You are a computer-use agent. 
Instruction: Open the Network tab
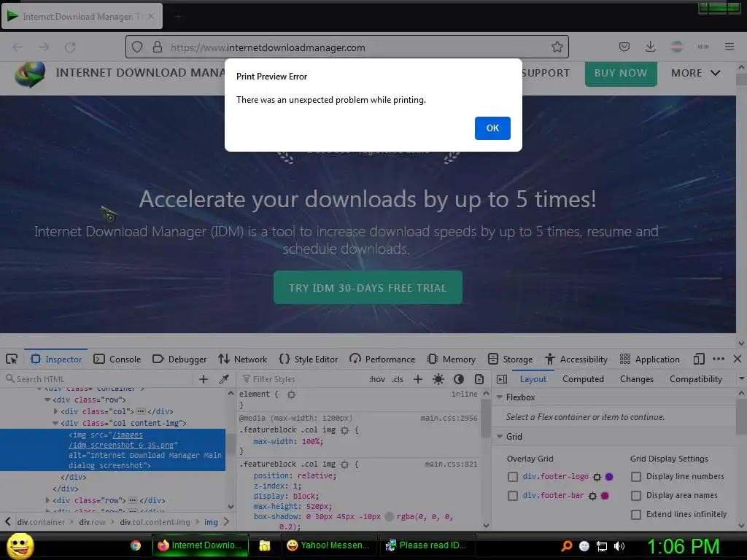242,359
